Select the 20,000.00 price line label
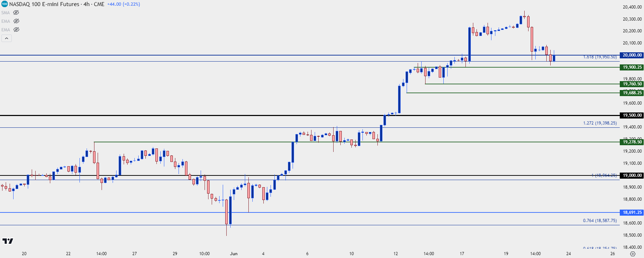The image size is (644, 258). pyautogui.click(x=632, y=55)
